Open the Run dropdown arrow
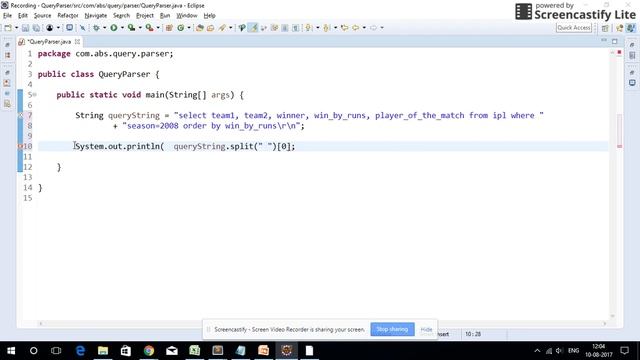 [122, 28]
